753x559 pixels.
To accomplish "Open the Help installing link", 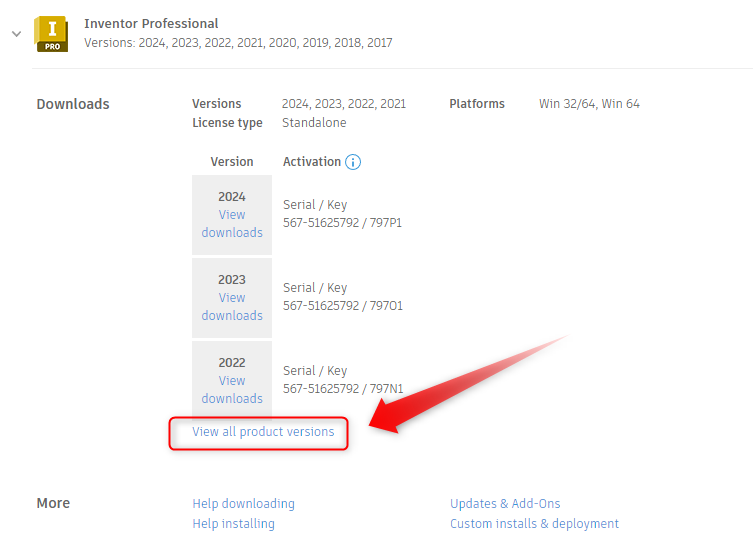I will (x=233, y=524).
